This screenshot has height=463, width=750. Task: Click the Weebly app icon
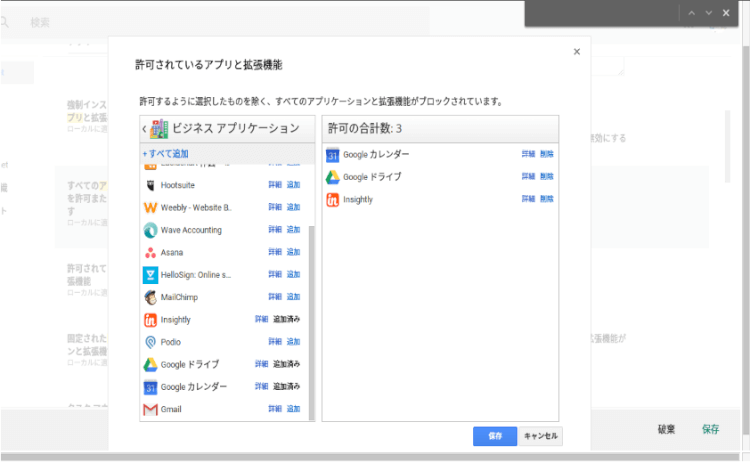coord(150,208)
